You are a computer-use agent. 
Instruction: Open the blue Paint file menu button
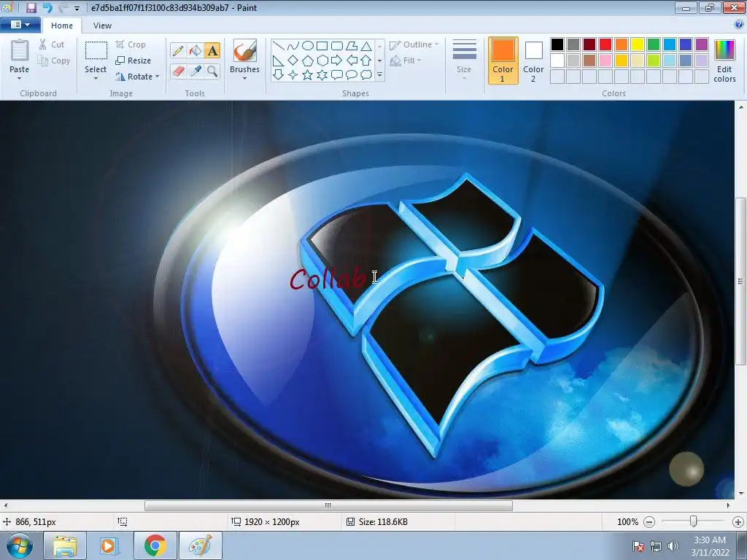[20, 25]
